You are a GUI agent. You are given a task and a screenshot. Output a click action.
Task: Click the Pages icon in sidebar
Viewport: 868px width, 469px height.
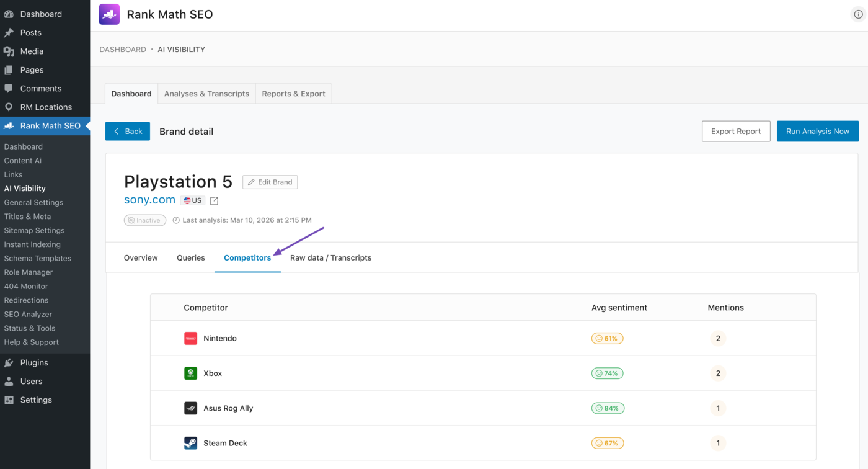pyautogui.click(x=9, y=69)
